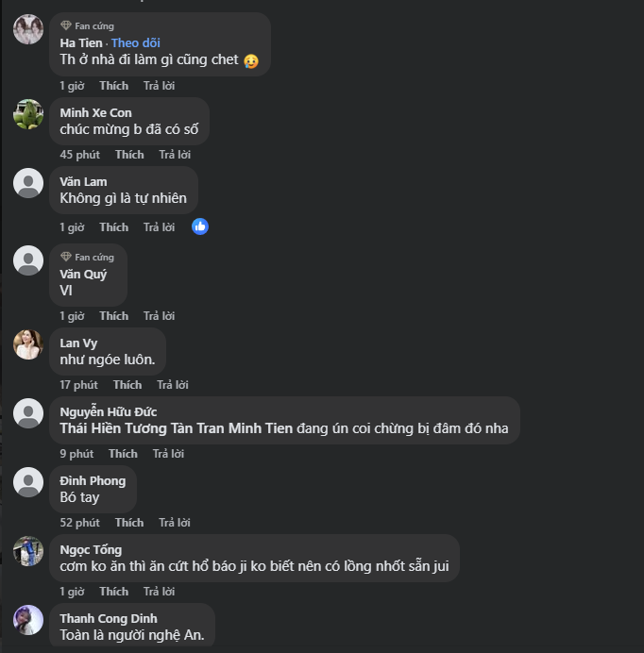Screen dimensions: 644x653
Task: Open Minh Xe Con's profile picture
Action: [28, 114]
